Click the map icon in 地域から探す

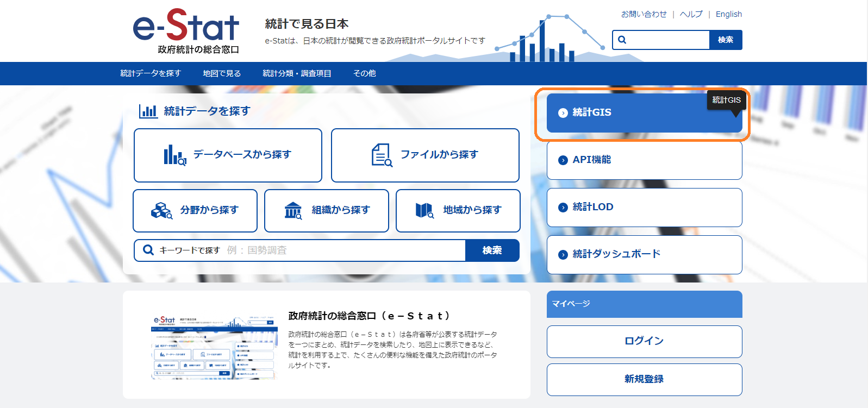pyautogui.click(x=424, y=211)
